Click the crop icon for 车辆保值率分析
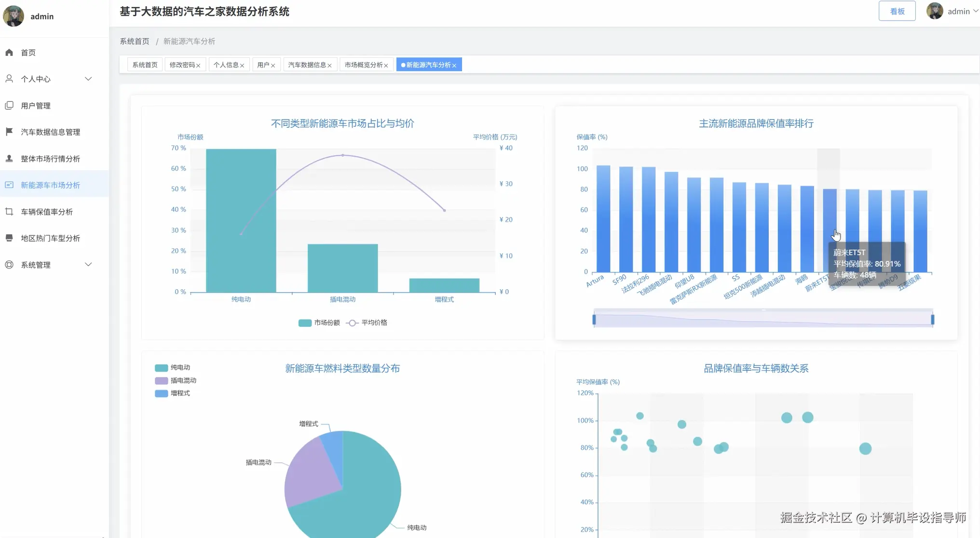 click(x=9, y=212)
